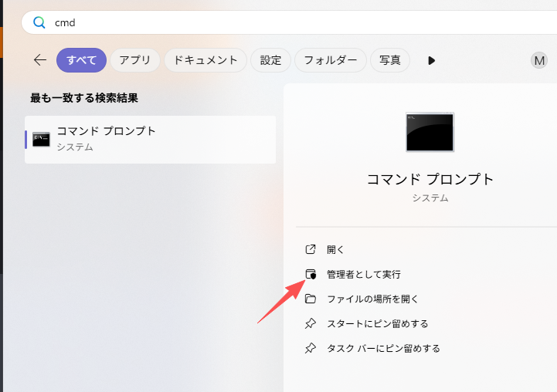
Task: Click the システム label in preview pane
Action: coord(430,198)
